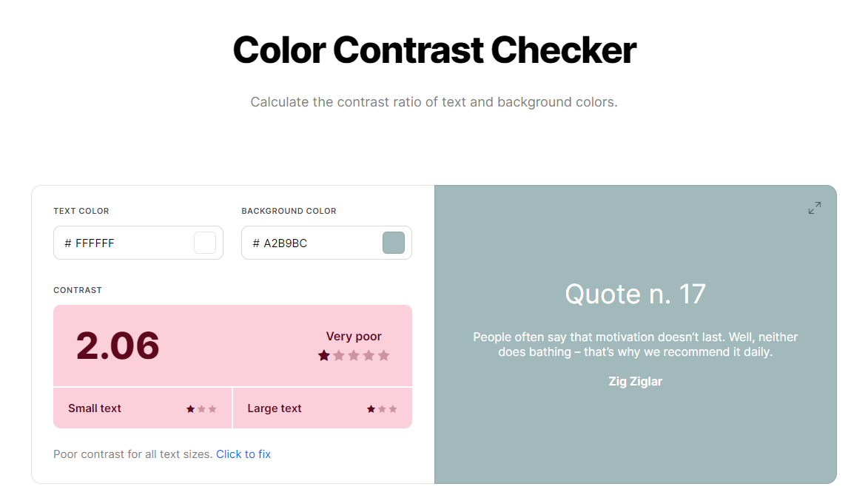The image size is (868, 495).
Task: Click the fullscreen expand icon on the quote panel
Action: (814, 208)
